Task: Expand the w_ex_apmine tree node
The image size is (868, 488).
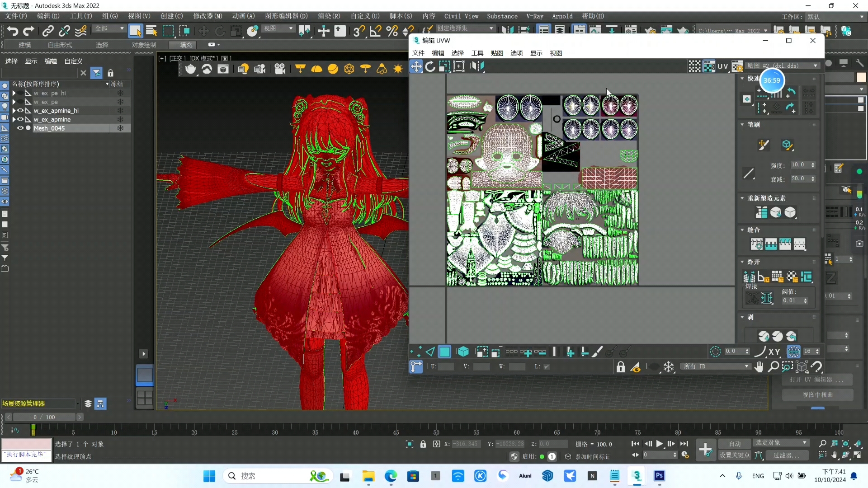Action: coord(14,119)
